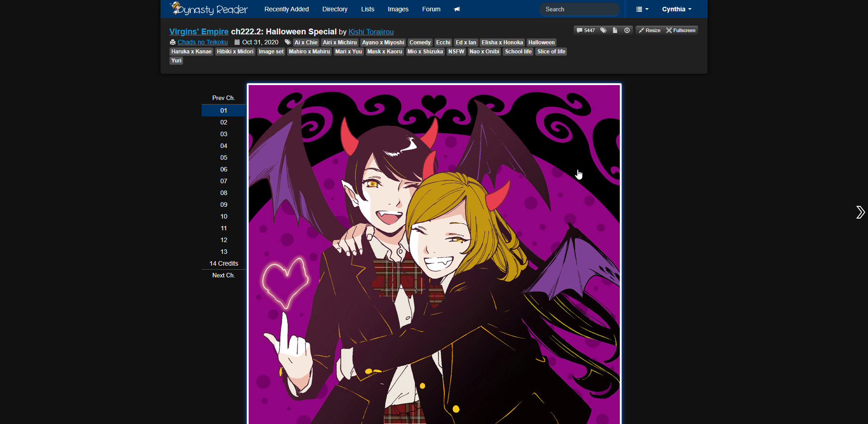Open the Chads no Teikoku group link
Viewport: 868px width, 424px height.
coord(203,42)
